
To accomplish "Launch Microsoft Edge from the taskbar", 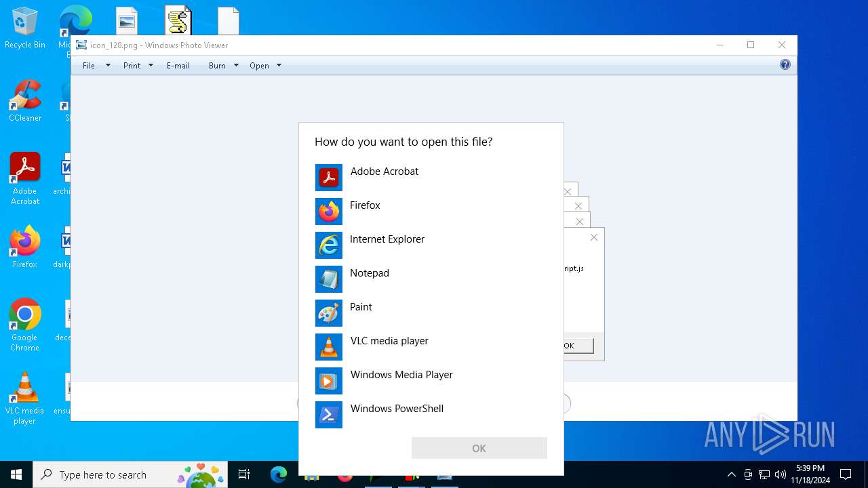I will 279,474.
